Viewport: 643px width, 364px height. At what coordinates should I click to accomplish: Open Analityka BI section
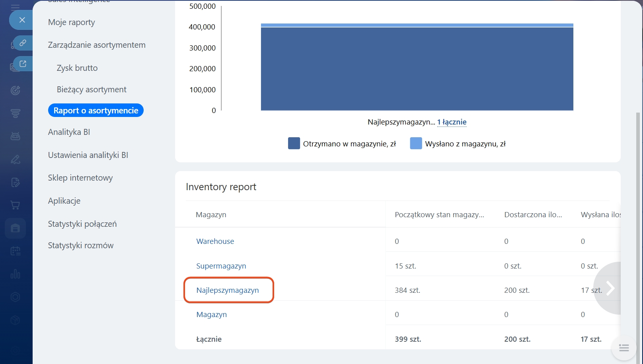tap(69, 132)
